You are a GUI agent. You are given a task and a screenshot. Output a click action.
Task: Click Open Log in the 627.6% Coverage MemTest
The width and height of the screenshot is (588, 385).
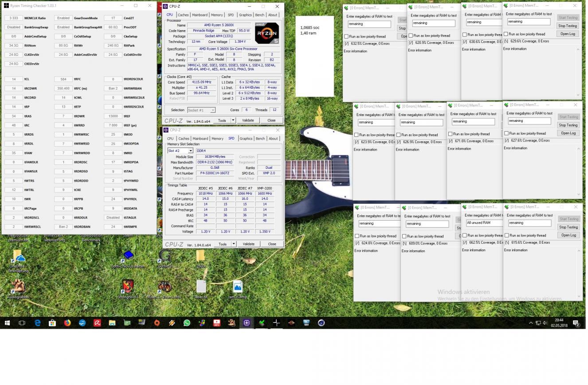point(568,133)
